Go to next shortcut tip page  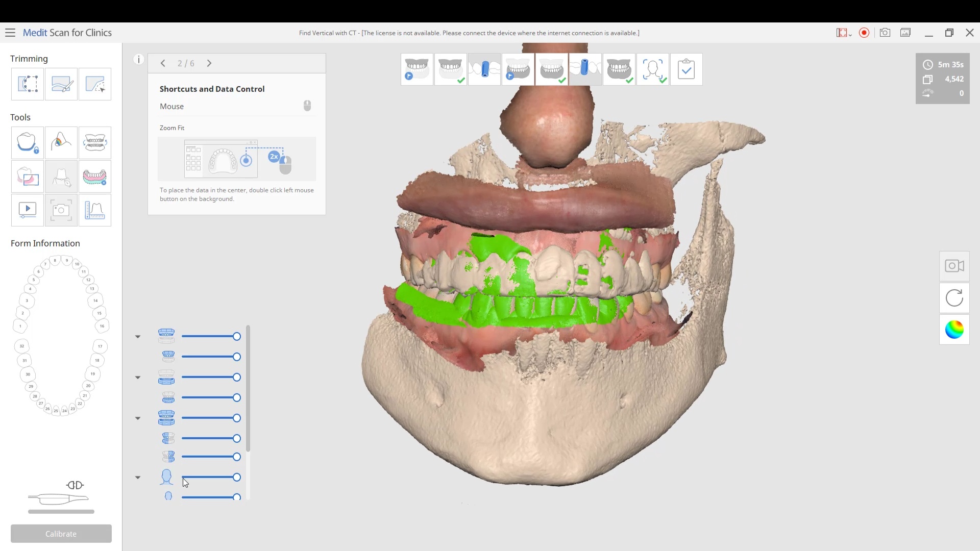(x=209, y=63)
